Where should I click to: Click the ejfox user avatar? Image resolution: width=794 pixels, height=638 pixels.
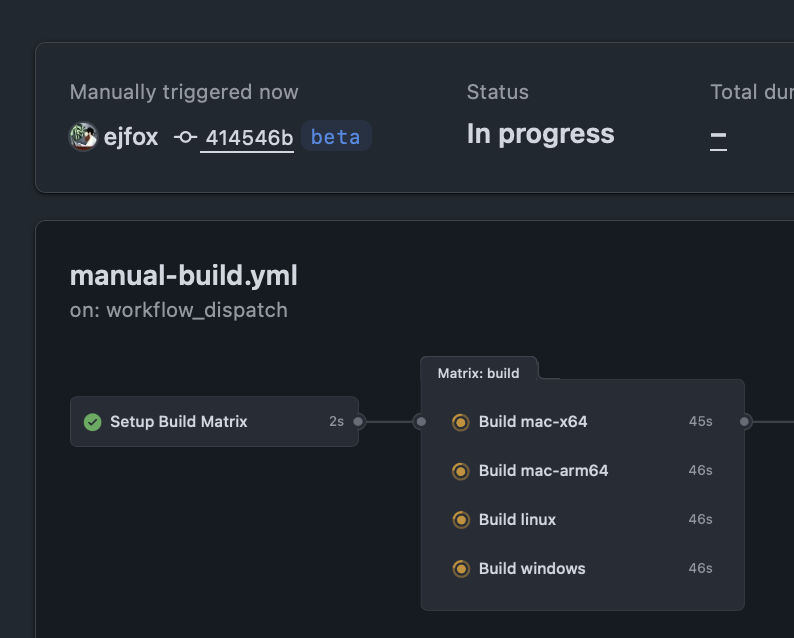pos(83,137)
